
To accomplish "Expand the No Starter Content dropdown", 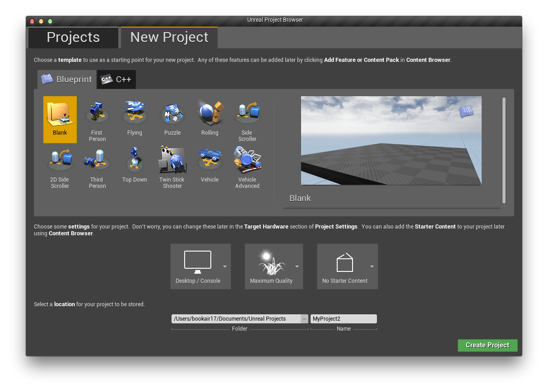I will (372, 266).
